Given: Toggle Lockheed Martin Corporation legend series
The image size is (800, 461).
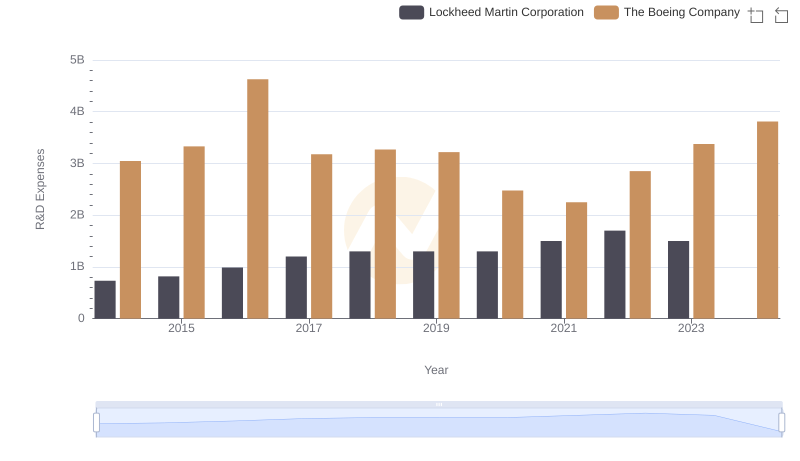Looking at the screenshot, I should pyautogui.click(x=491, y=12).
